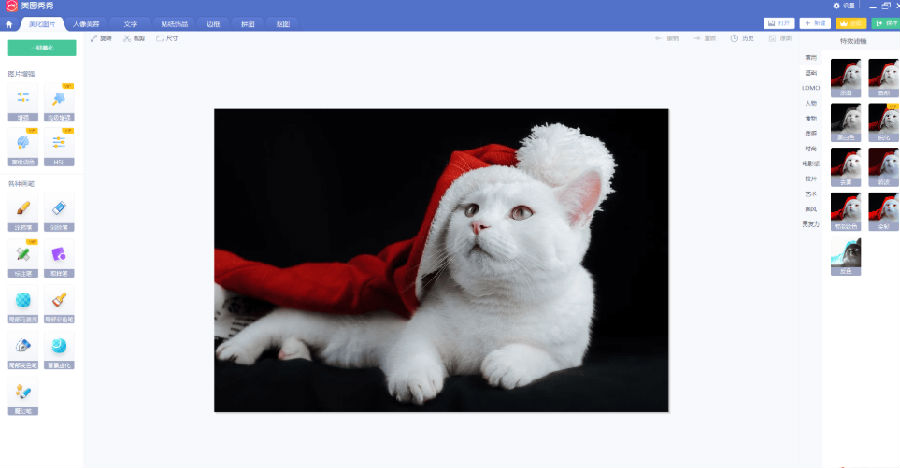The width and height of the screenshot is (900, 468).
Task: Select the 艺术 filter category
Action: [810, 194]
